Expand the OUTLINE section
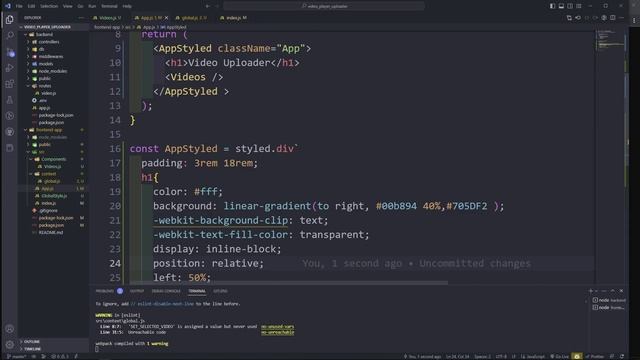 point(53,342)
